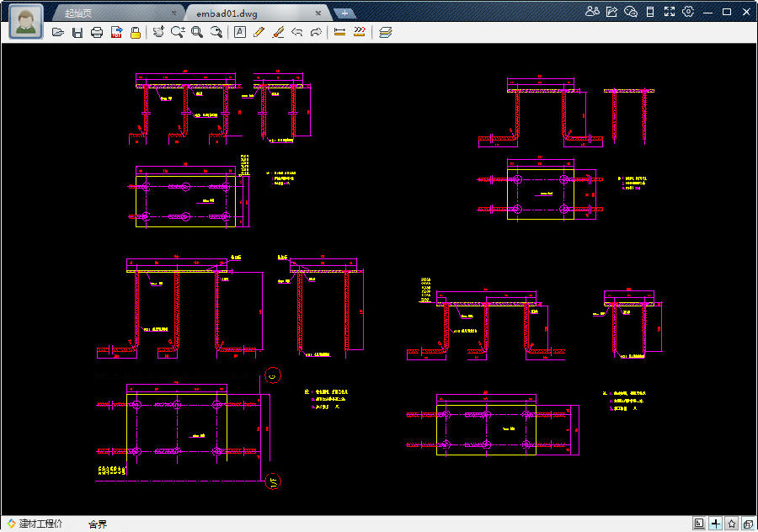Open a new tab with plus button
The height and width of the screenshot is (532, 758).
click(x=344, y=13)
